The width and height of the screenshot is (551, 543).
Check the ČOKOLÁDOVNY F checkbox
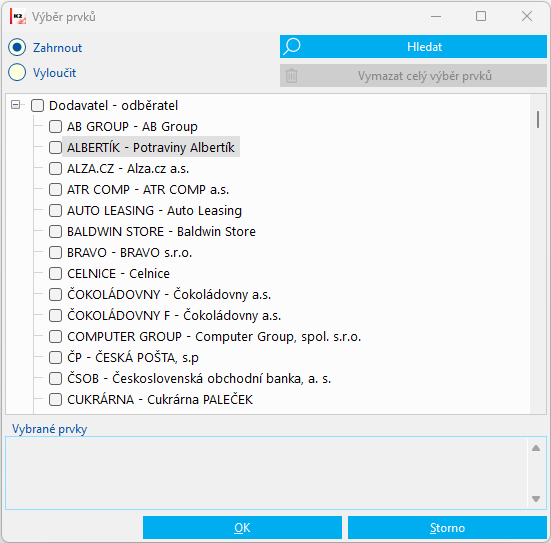tap(55, 316)
